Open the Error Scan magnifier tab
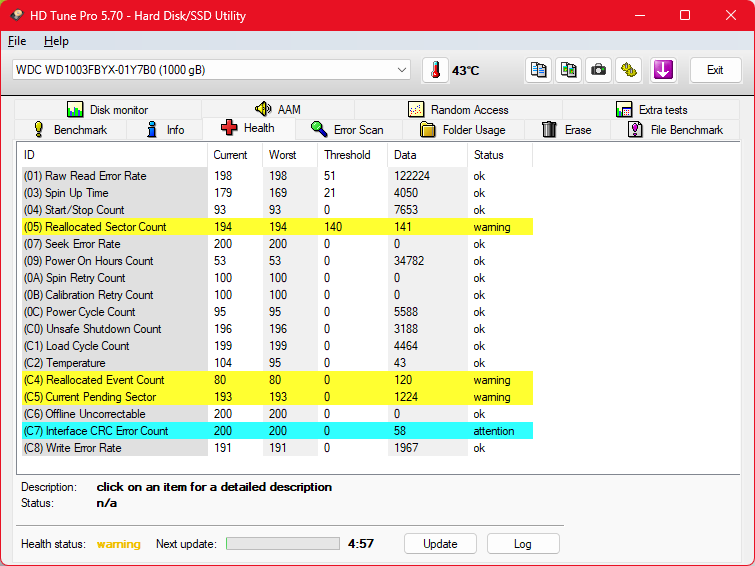Viewport: 755px width, 566px height. coord(347,130)
